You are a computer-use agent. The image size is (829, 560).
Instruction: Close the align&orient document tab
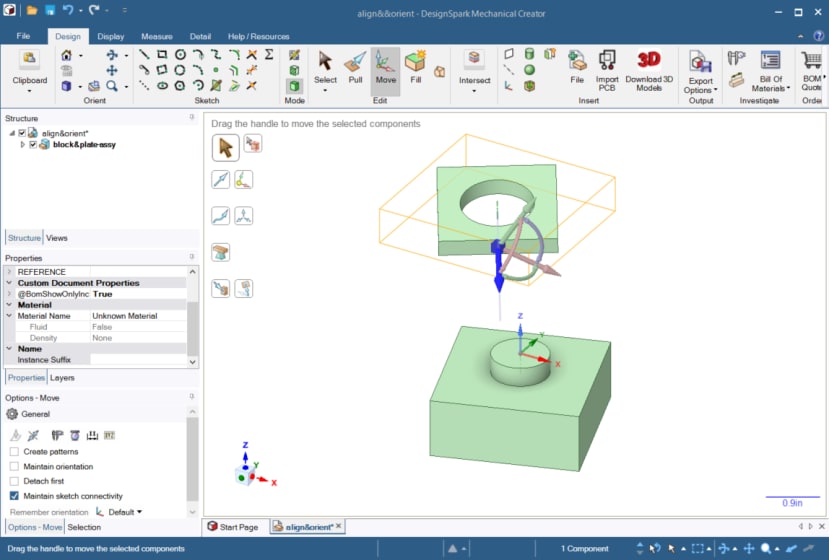tap(338, 526)
